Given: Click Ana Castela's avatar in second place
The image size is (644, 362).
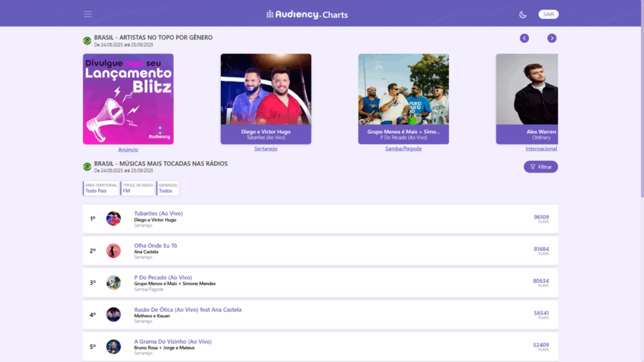Looking at the screenshot, I should (x=113, y=251).
